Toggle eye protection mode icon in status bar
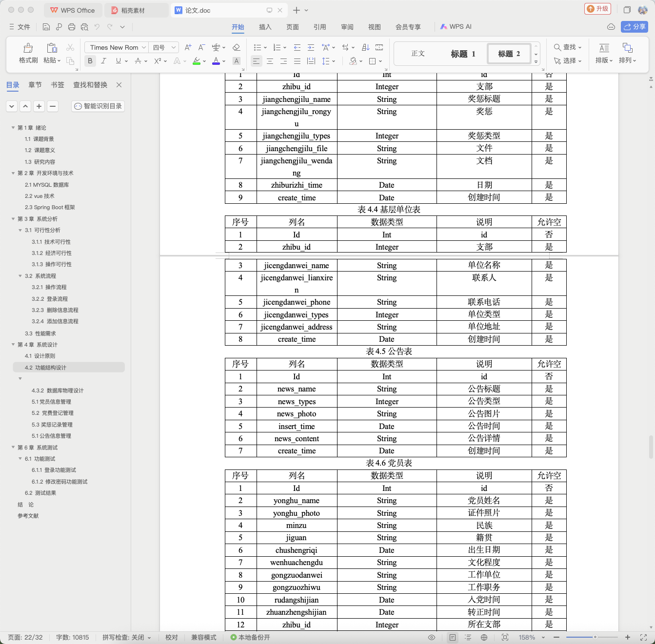The height and width of the screenshot is (644, 655). coord(432,637)
